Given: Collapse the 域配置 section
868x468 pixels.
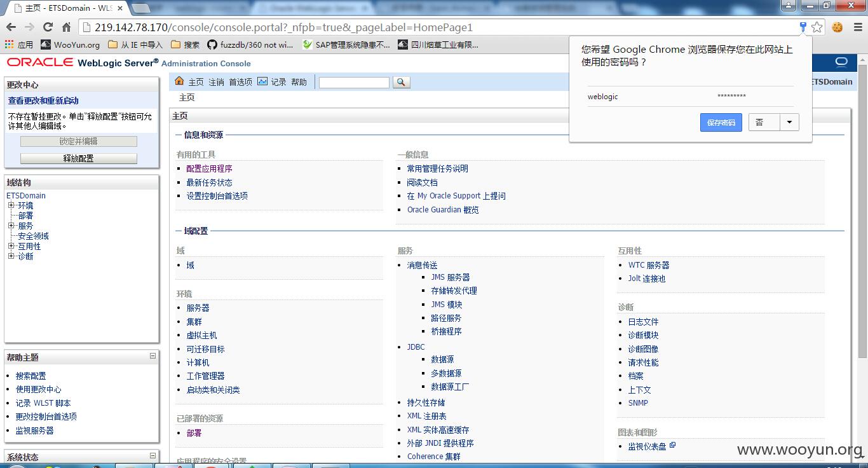Looking at the screenshot, I should point(179,231).
